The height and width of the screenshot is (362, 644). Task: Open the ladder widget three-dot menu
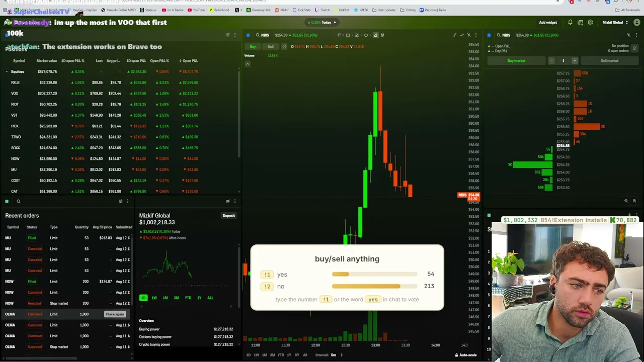pyautogui.click(x=635, y=35)
